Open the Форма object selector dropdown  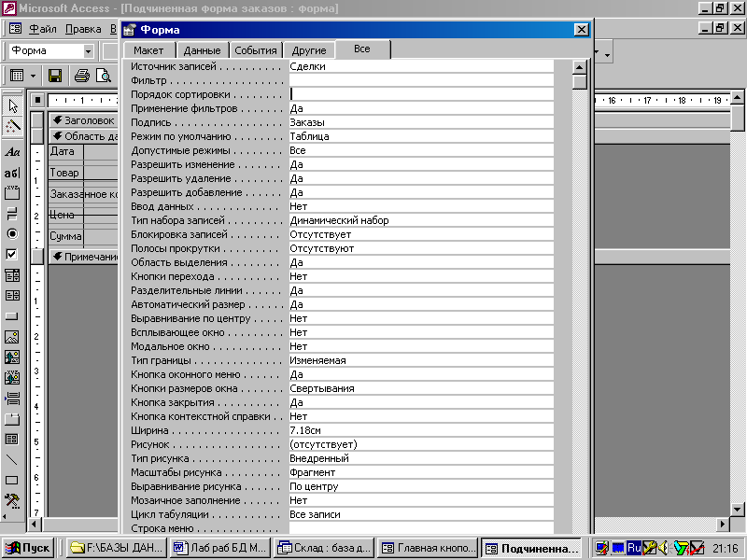click(88, 50)
